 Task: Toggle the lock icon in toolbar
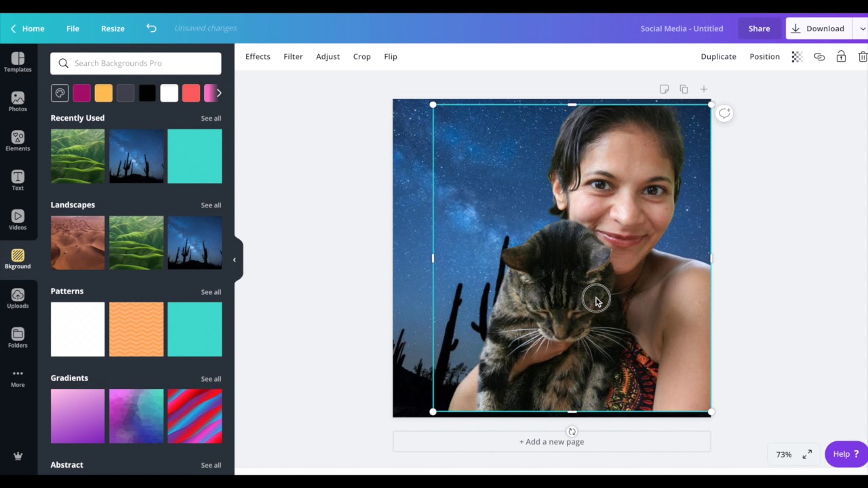click(841, 57)
